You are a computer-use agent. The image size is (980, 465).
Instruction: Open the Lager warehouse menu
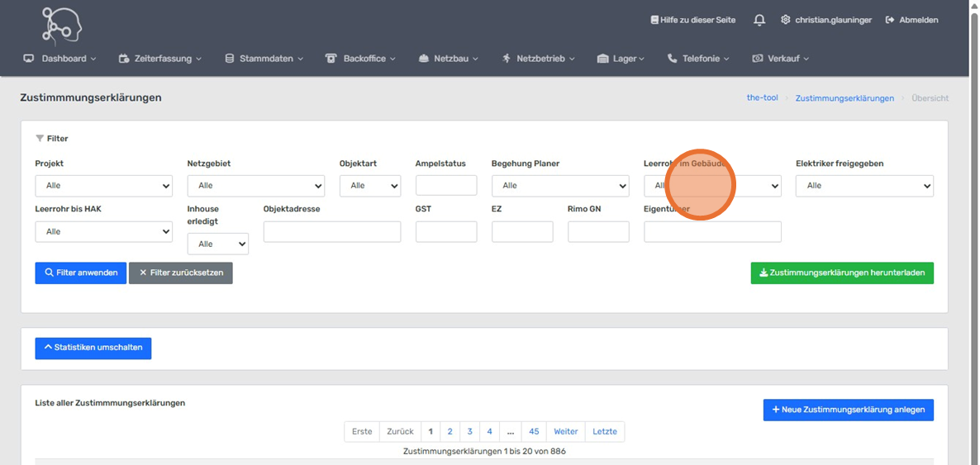(x=620, y=59)
